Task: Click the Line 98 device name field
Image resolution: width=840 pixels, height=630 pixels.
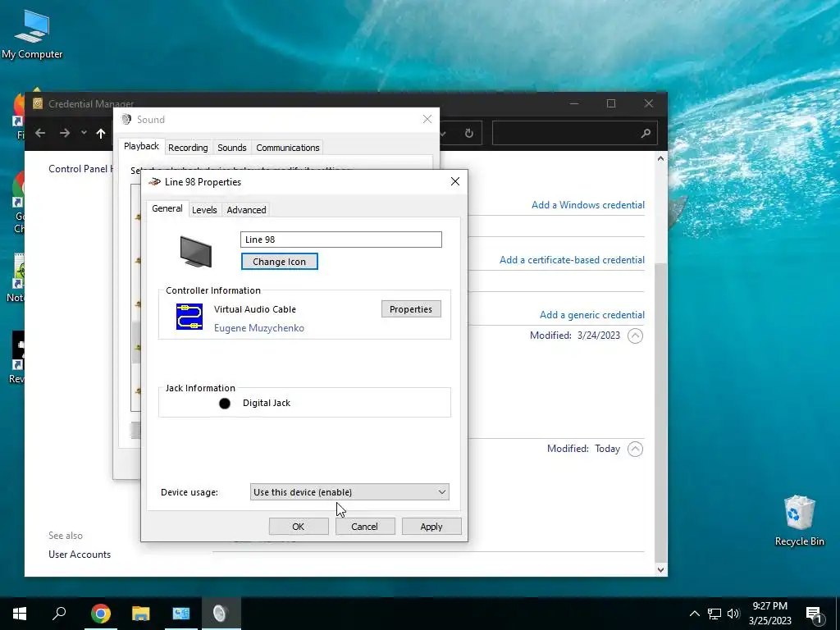Action: (x=341, y=240)
